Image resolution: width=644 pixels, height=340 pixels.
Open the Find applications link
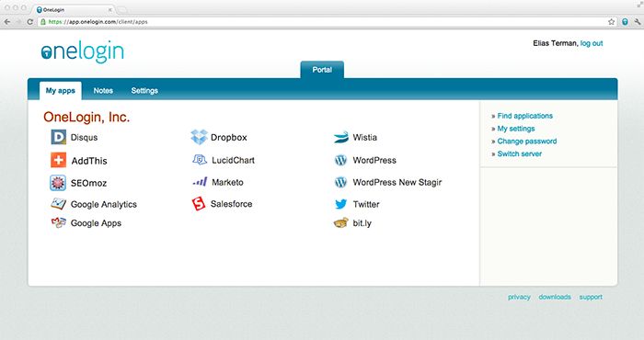525,116
